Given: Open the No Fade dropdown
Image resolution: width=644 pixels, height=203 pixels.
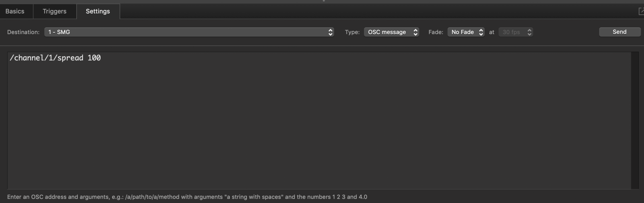Looking at the screenshot, I should point(466,32).
